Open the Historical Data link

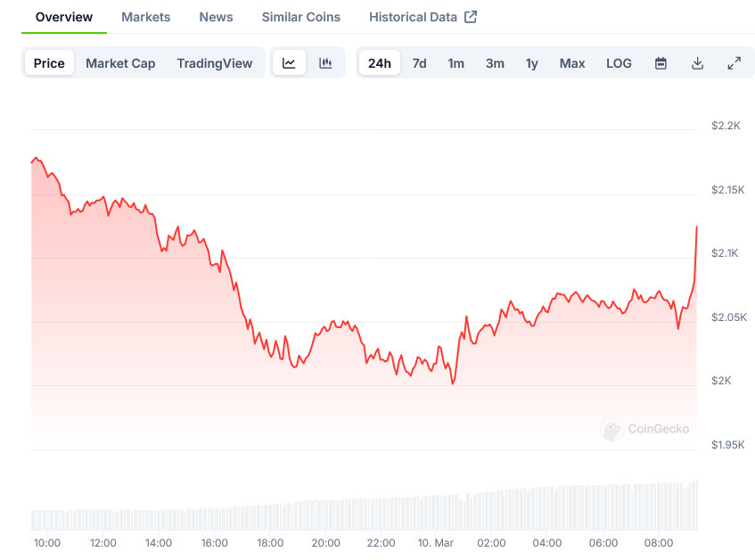tap(413, 16)
